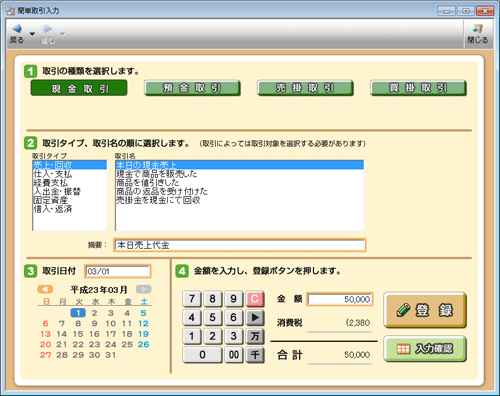The height and width of the screenshot is (396, 500).
Task: Click keypad digit 7
Action: point(192,299)
